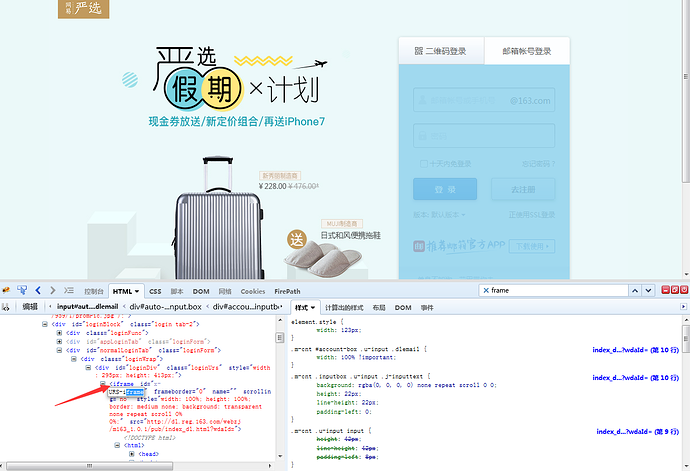Open the 版本: 默认版本 dropdown

(x=439, y=215)
